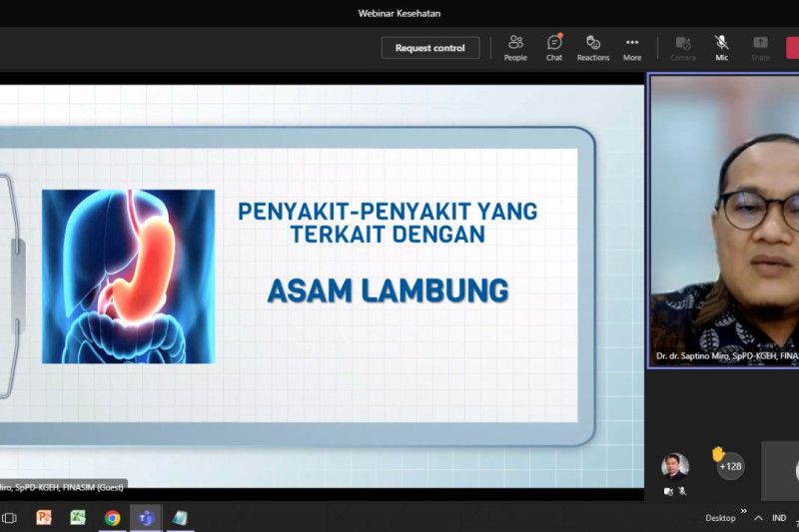Open PowerPoint from the taskbar
Viewport: 799px width, 532px height.
pyautogui.click(x=44, y=517)
